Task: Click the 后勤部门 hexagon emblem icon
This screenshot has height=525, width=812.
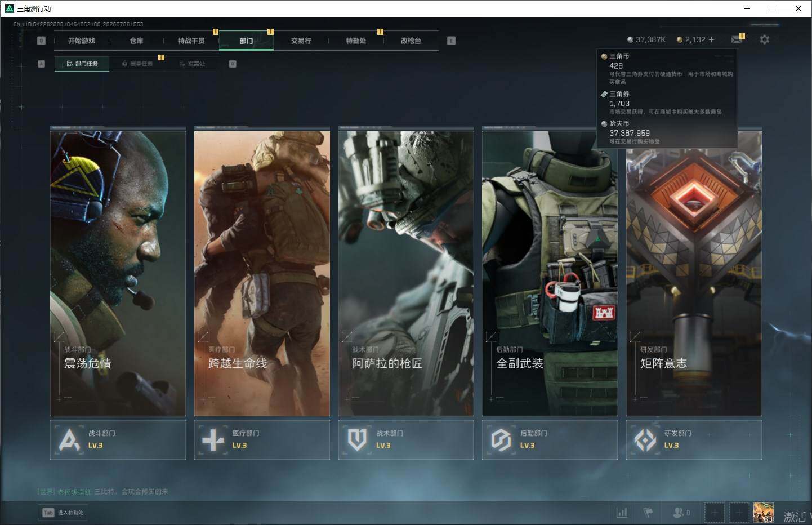Action: (501, 440)
